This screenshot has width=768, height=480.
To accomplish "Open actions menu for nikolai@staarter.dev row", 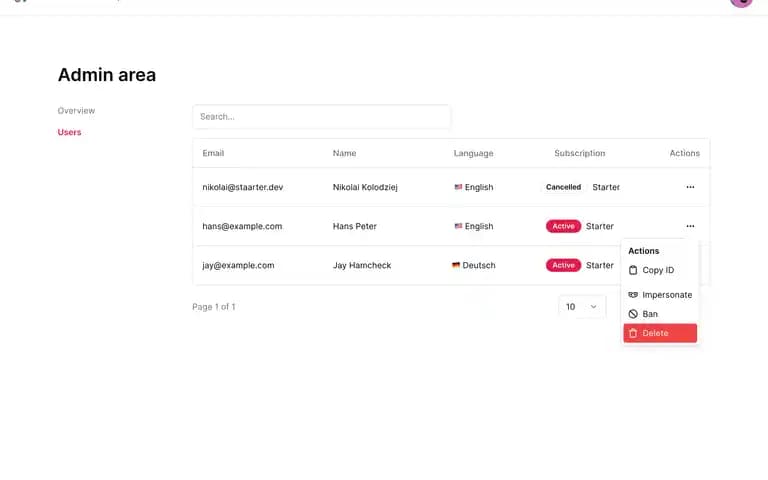I will pos(690,187).
